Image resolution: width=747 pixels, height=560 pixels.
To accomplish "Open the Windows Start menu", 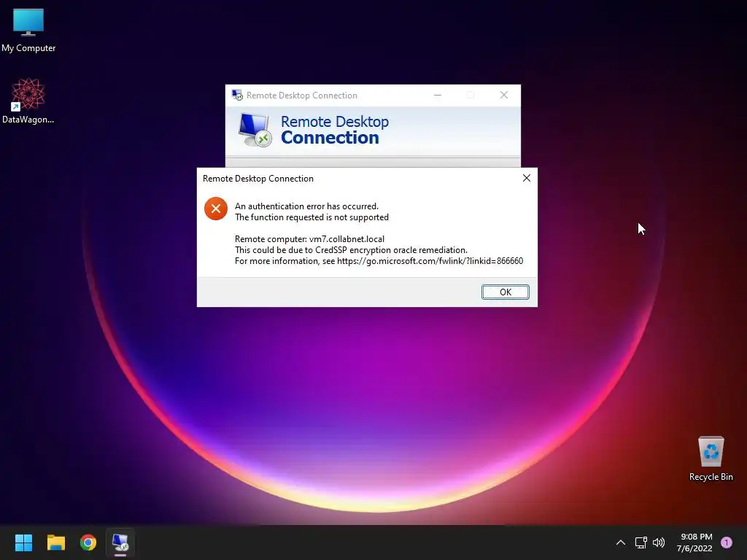I will click(23, 542).
